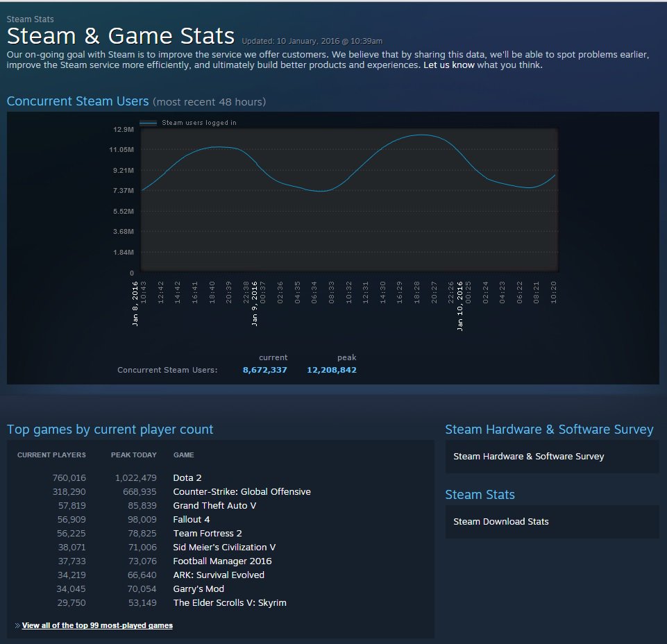Click the 'Steam users logged in' legend line
667x644 pixels.
(148, 123)
